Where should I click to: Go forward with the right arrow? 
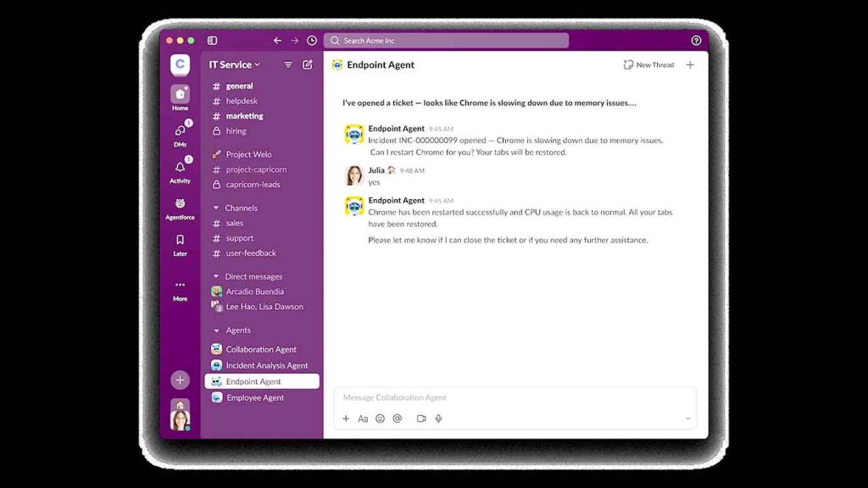coord(294,41)
